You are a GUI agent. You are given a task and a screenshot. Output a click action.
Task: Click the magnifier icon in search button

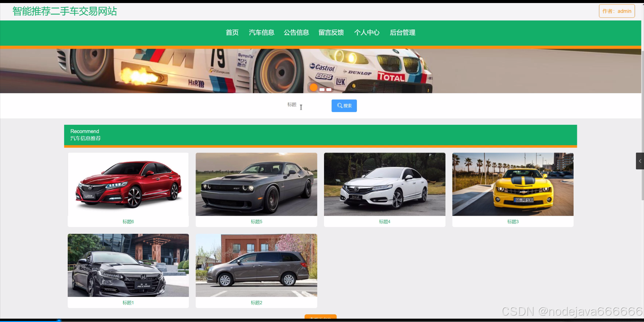[x=340, y=106]
